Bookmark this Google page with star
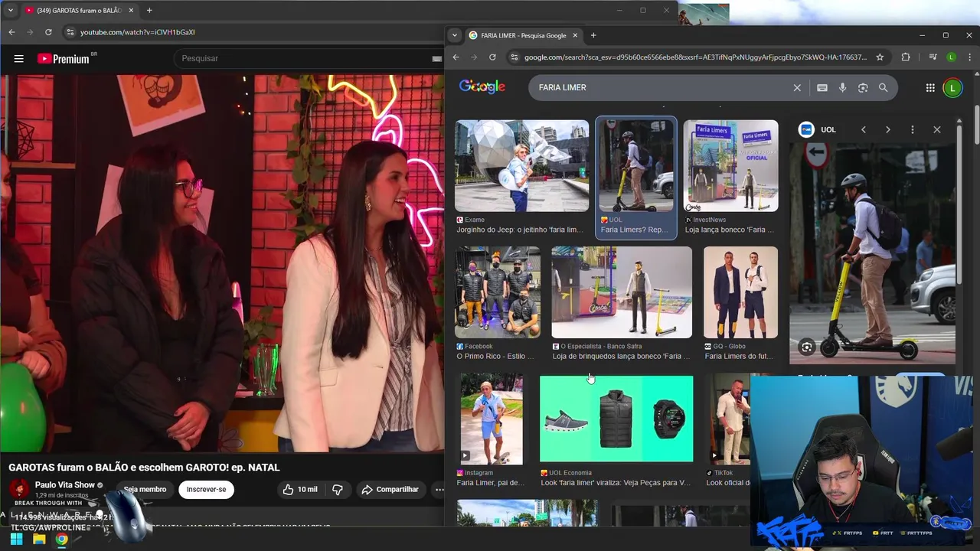Screen dimensions: 980x551 [x=880, y=57]
